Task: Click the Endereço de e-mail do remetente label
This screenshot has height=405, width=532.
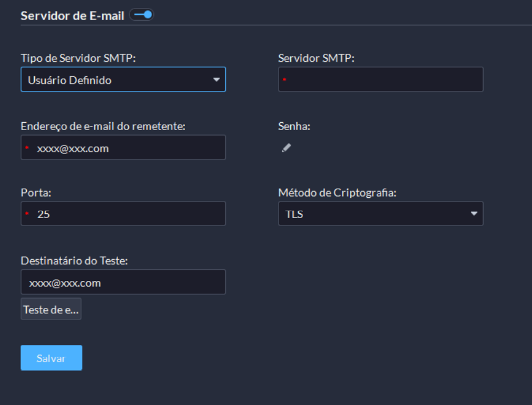Action: pos(103,126)
